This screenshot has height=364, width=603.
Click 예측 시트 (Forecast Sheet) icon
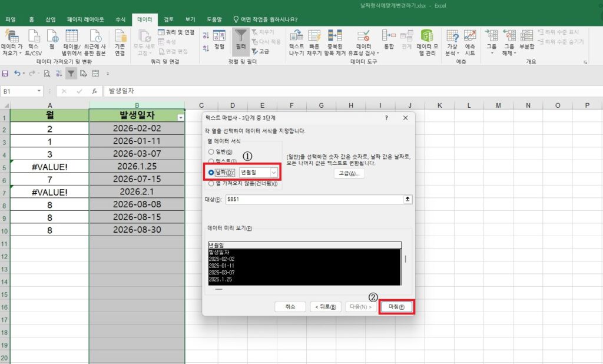pyautogui.click(x=470, y=42)
